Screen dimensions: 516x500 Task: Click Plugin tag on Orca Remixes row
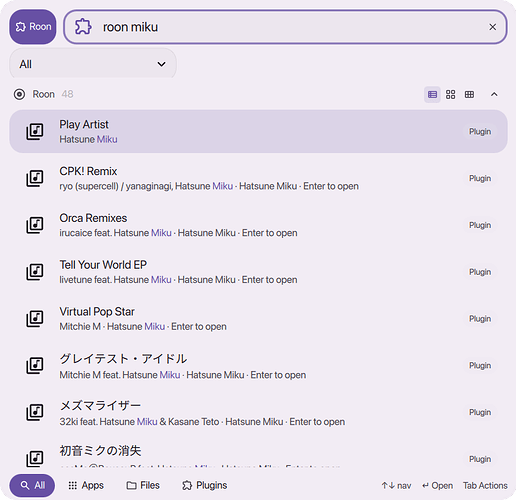pyautogui.click(x=480, y=225)
